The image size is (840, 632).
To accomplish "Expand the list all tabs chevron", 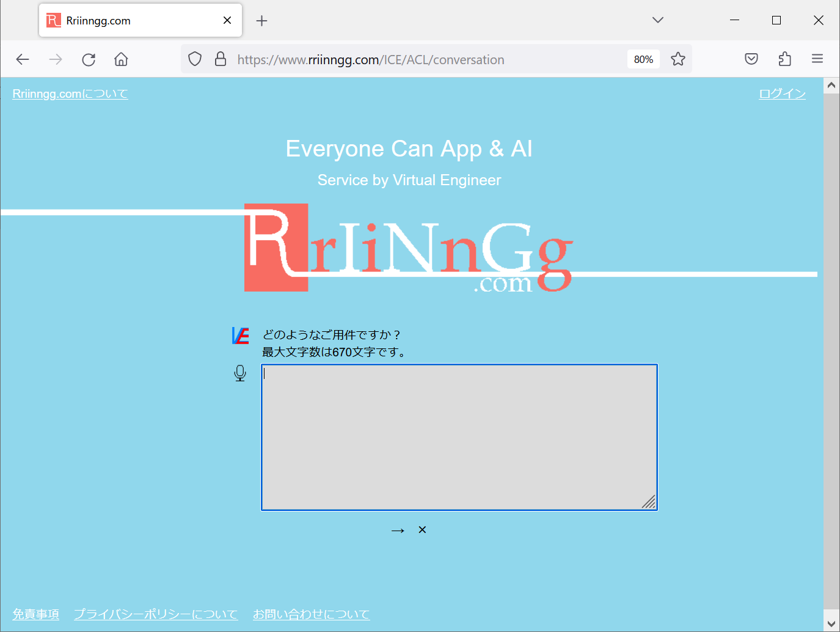I will click(x=658, y=20).
